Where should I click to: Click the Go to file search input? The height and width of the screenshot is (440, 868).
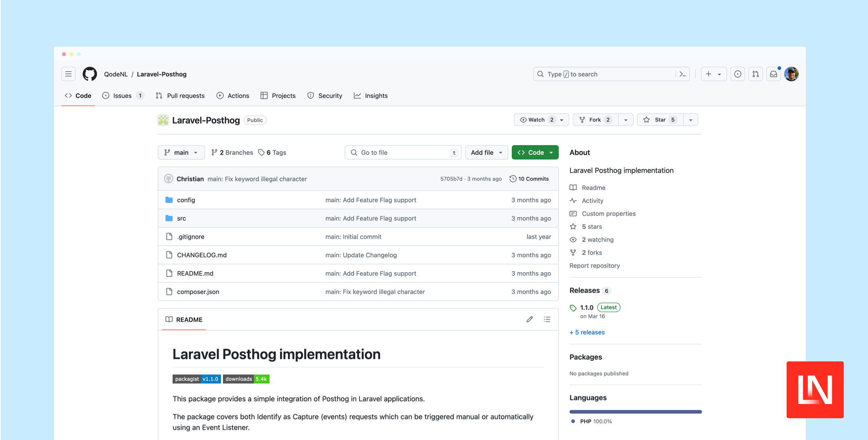403,152
